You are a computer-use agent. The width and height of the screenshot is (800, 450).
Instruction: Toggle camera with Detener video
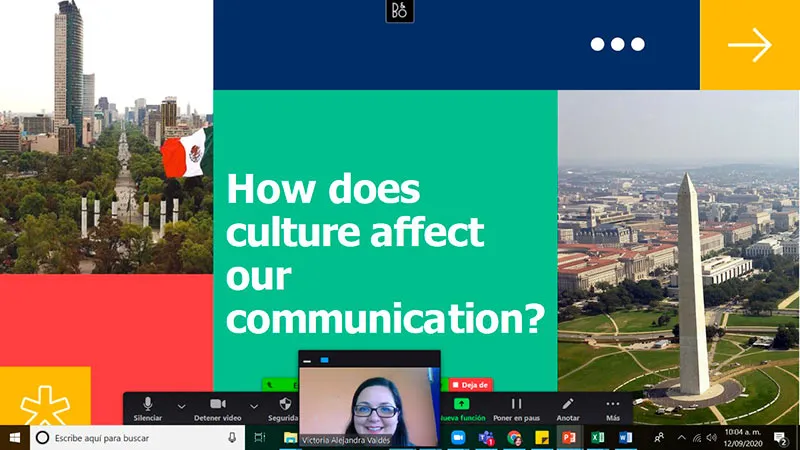click(217, 408)
